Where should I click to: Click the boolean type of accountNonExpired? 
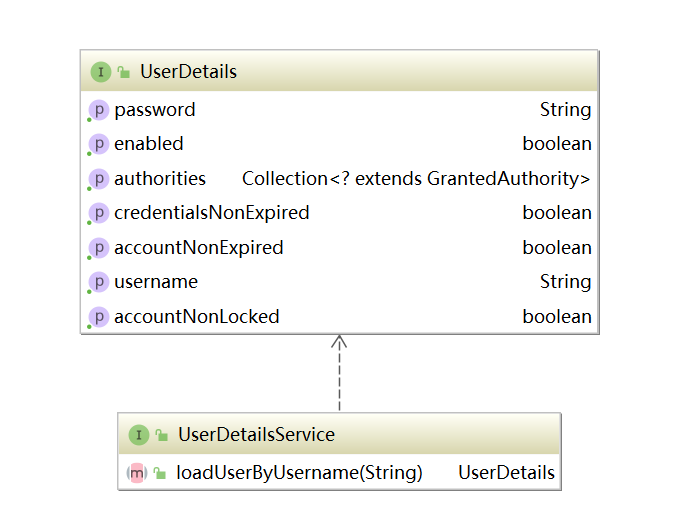click(557, 248)
